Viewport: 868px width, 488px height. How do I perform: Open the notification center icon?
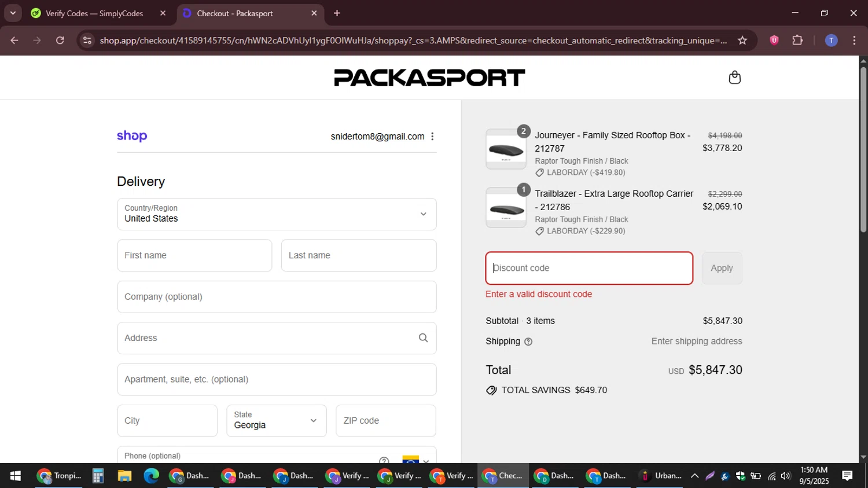click(847, 476)
